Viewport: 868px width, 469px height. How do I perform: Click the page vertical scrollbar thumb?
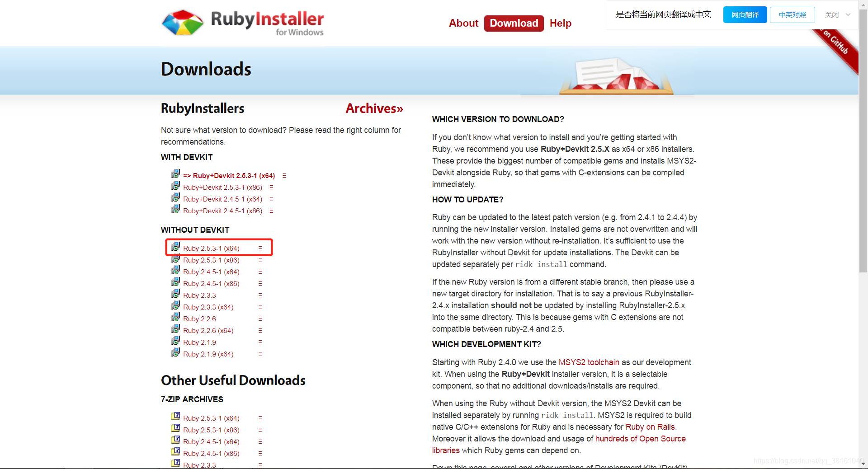[863, 140]
